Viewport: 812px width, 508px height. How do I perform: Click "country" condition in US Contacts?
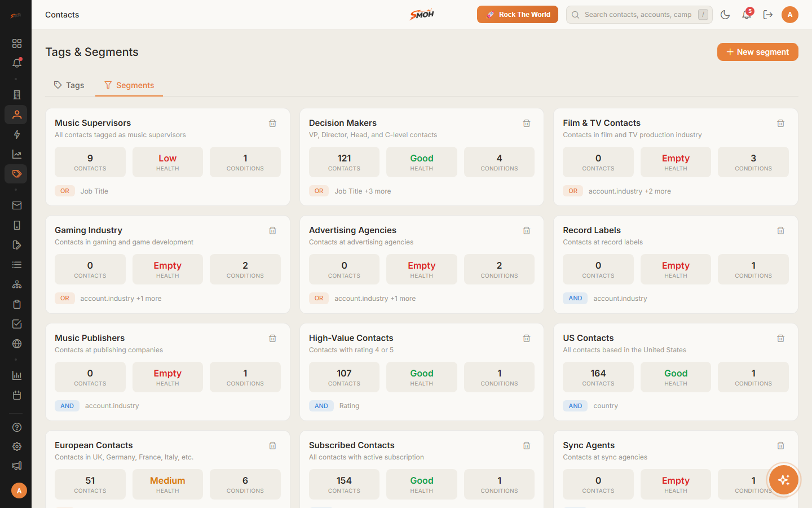[606, 406]
